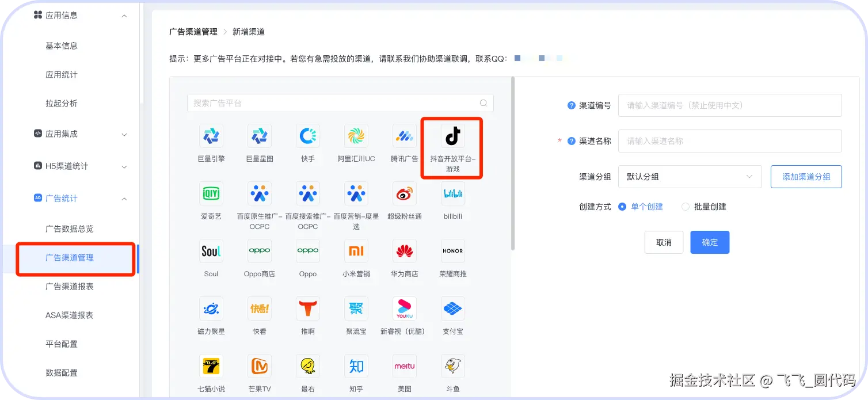Select the 美图 meitu icon
The image size is (868, 400).
tap(405, 366)
